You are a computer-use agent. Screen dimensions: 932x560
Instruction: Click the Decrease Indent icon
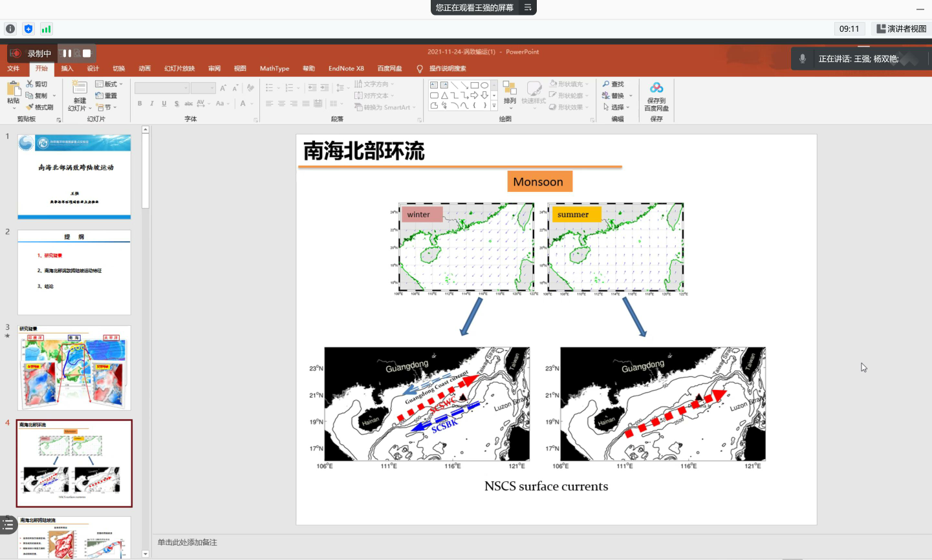click(x=312, y=88)
